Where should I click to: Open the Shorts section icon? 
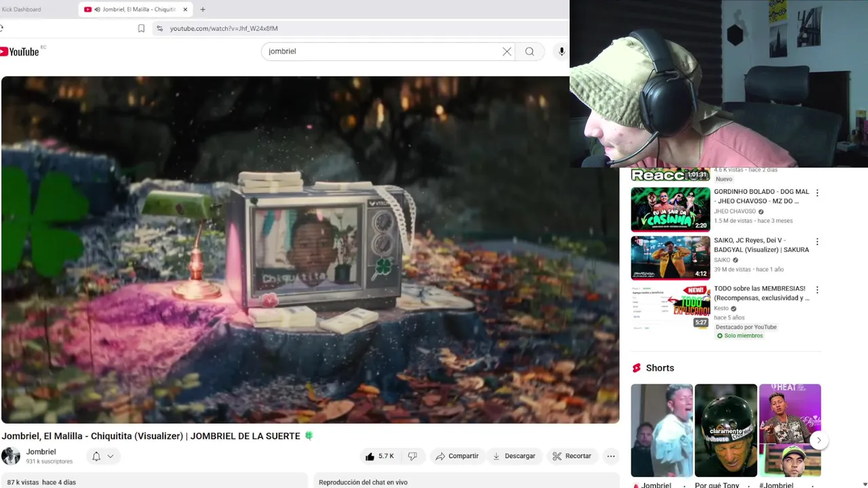pyautogui.click(x=636, y=368)
